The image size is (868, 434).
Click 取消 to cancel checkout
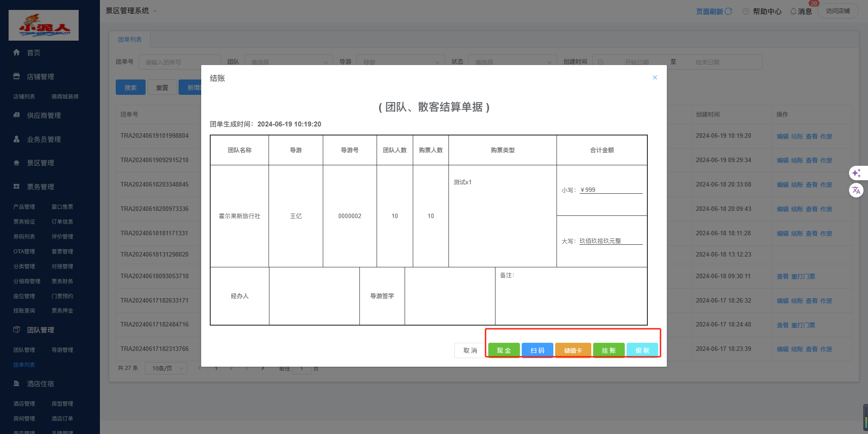[470, 350]
